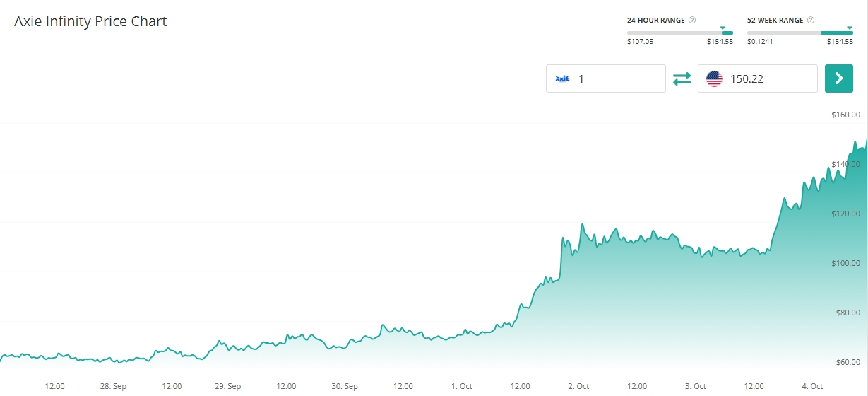Focus the Axie amount input field

[618, 78]
